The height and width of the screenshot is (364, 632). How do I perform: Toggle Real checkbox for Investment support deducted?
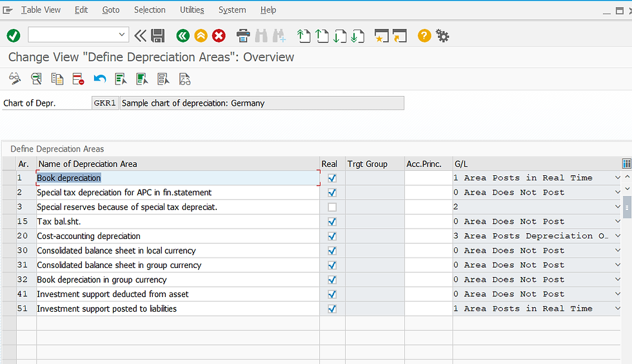(332, 294)
